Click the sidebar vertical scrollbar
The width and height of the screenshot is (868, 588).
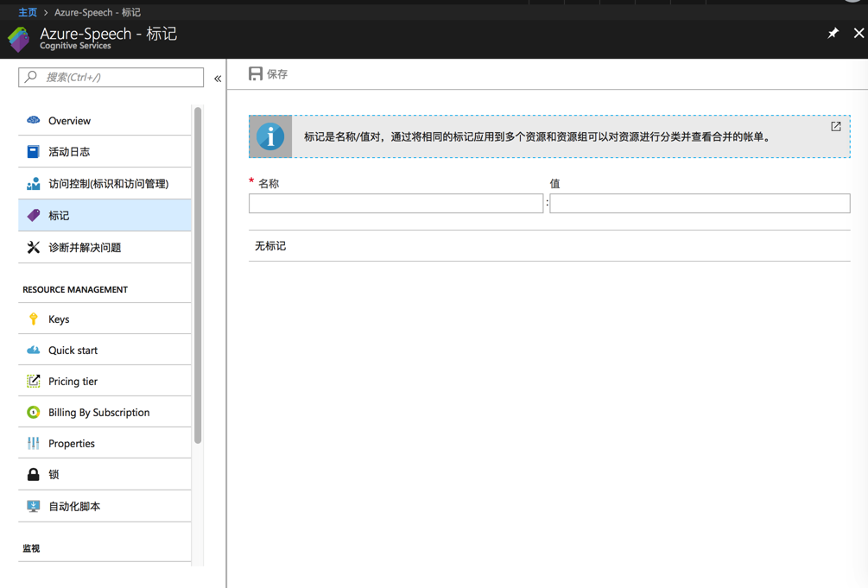point(198,275)
